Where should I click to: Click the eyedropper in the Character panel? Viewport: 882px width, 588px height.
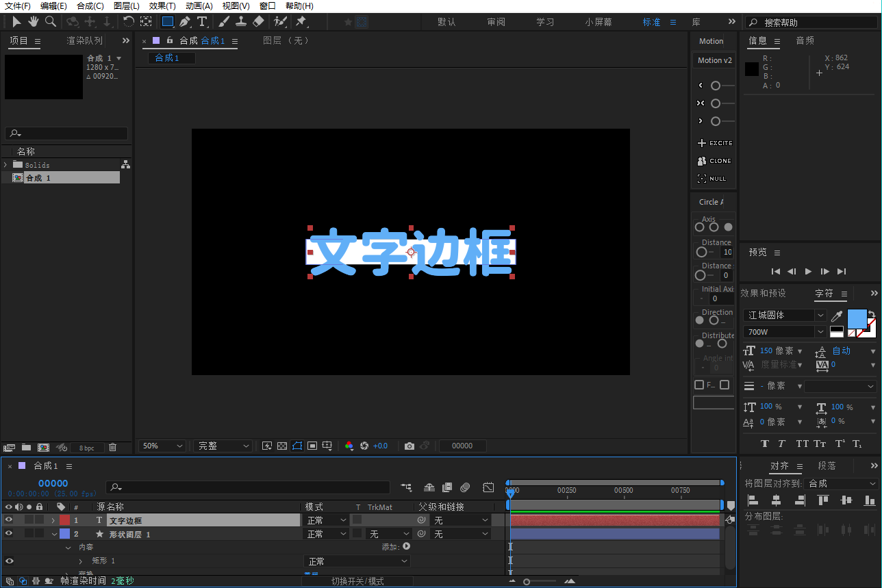coord(836,316)
